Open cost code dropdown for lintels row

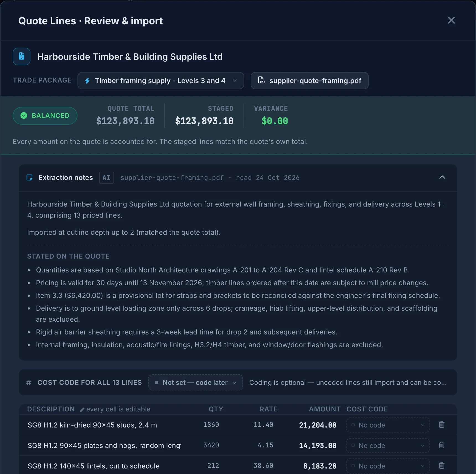[388, 466]
